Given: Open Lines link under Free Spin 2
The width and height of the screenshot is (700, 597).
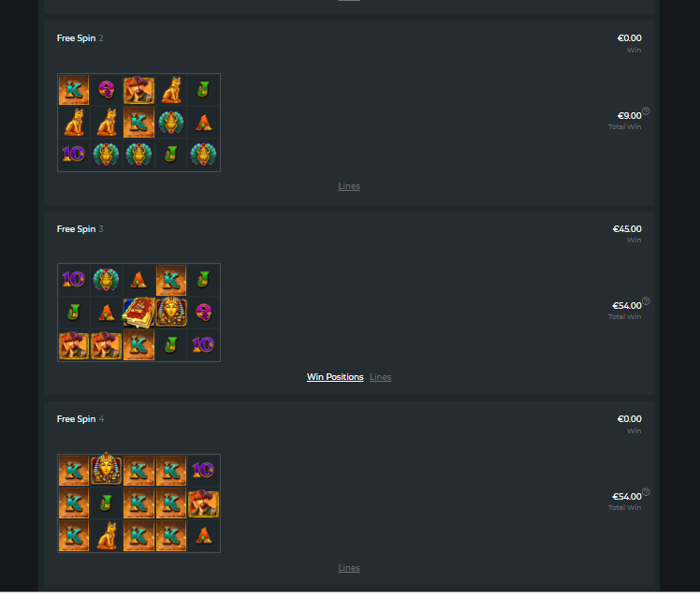Looking at the screenshot, I should pos(349,186).
